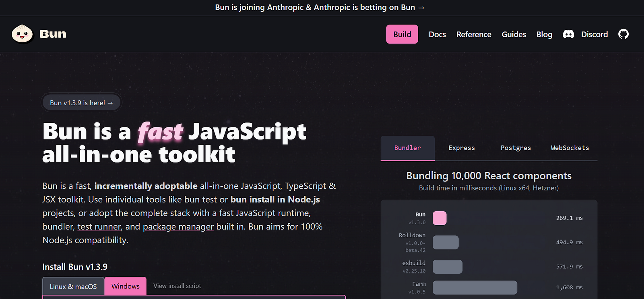Open the Anthropic announcement banner link
The image size is (644, 299).
320,7
